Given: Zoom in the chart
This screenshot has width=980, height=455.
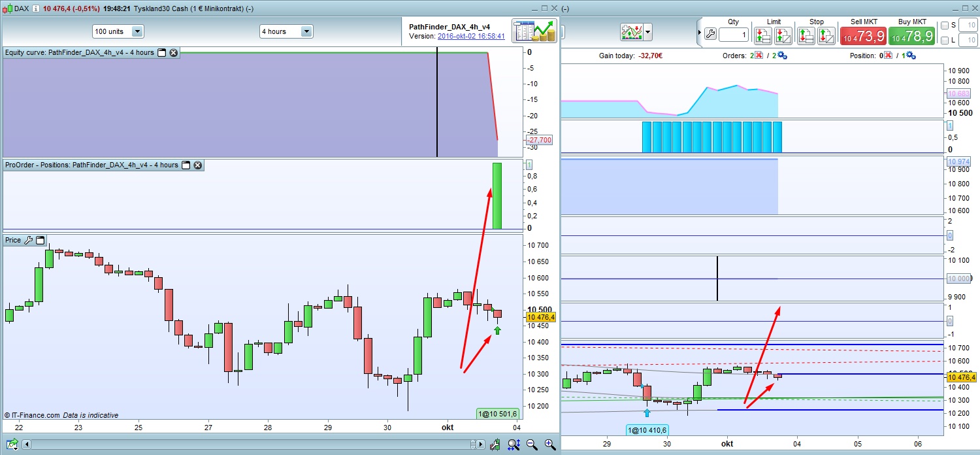Looking at the screenshot, I should 550,445.
